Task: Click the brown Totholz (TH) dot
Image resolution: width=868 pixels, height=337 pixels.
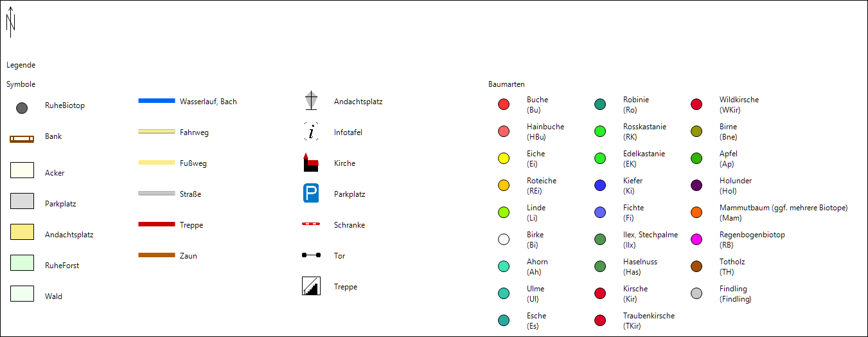Action: click(x=696, y=266)
